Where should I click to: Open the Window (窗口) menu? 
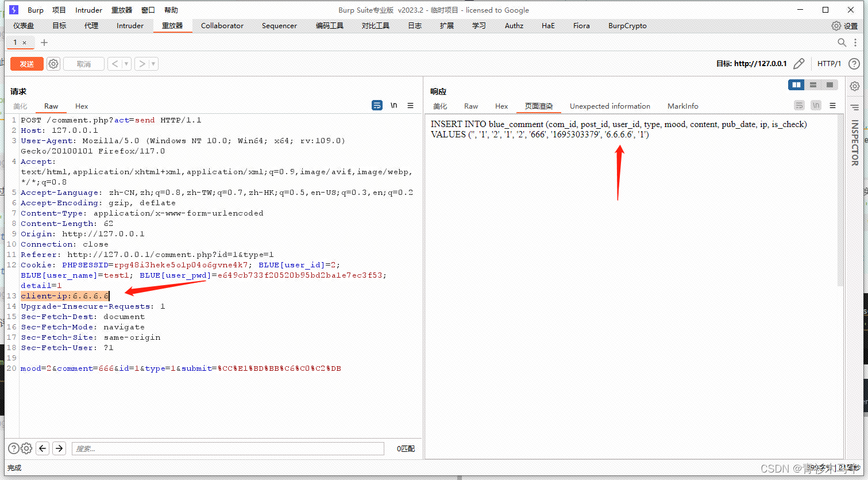pos(148,10)
